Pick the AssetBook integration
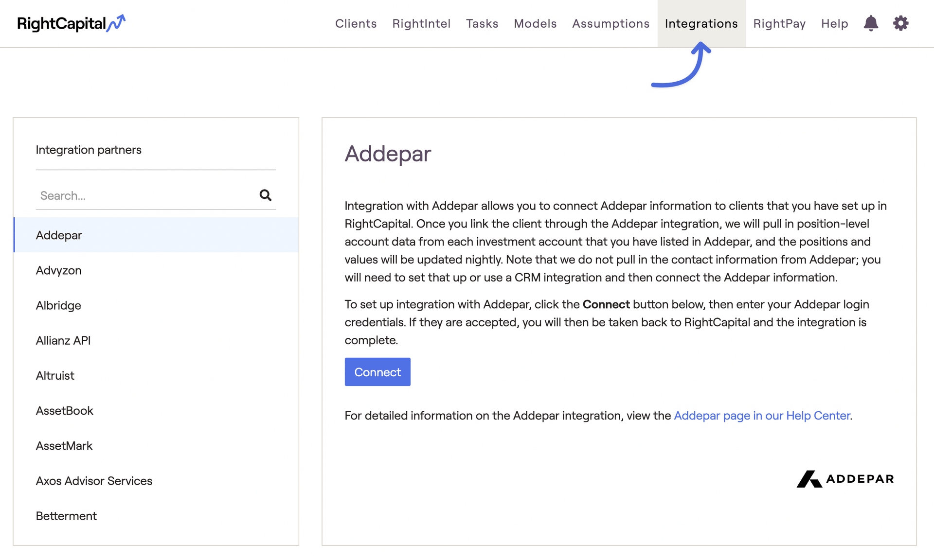This screenshot has width=934, height=560. click(156, 410)
